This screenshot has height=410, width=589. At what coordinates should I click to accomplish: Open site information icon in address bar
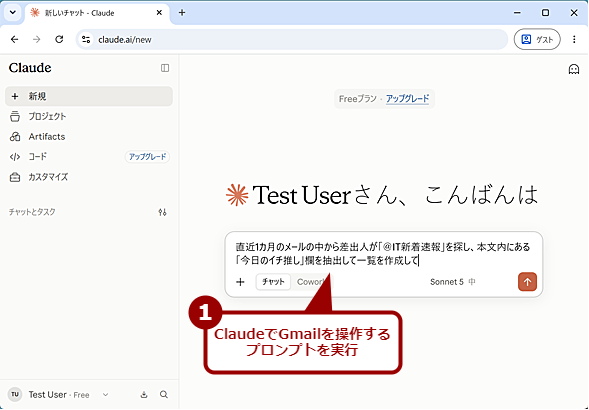click(x=86, y=39)
